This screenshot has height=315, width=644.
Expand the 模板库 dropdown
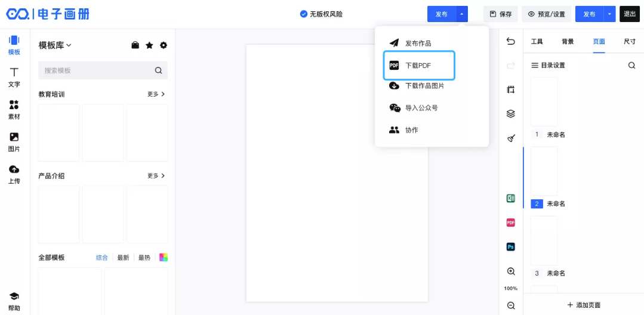[x=55, y=45]
